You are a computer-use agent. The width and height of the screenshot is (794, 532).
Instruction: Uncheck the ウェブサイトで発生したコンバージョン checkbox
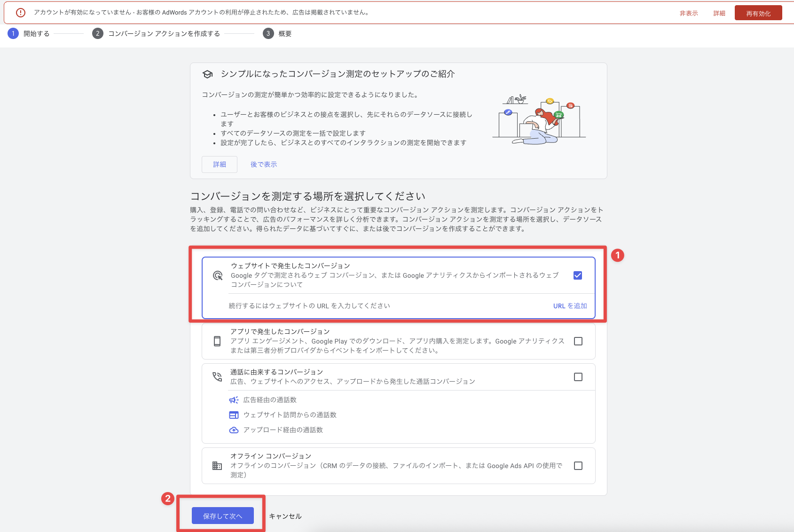tap(578, 275)
